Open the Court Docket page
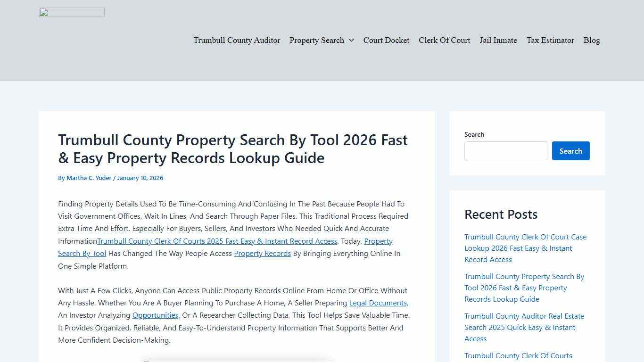The height and width of the screenshot is (362, 644). tap(386, 41)
